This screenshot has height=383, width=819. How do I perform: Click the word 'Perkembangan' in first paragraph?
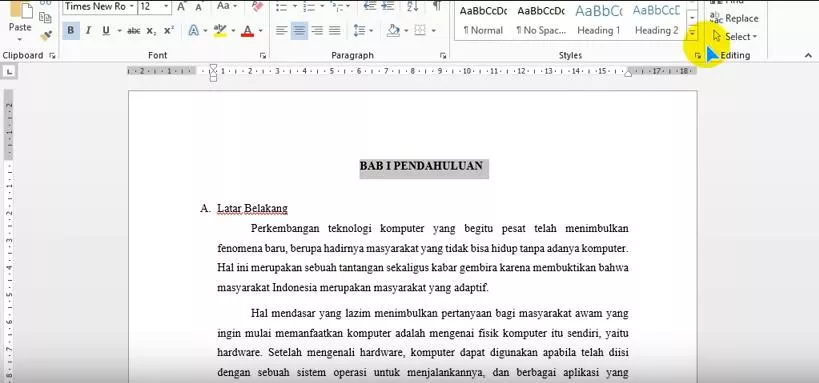285,229
